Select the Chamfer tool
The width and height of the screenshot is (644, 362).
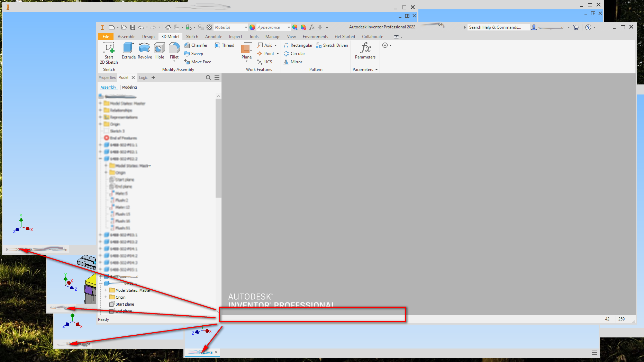(196, 45)
